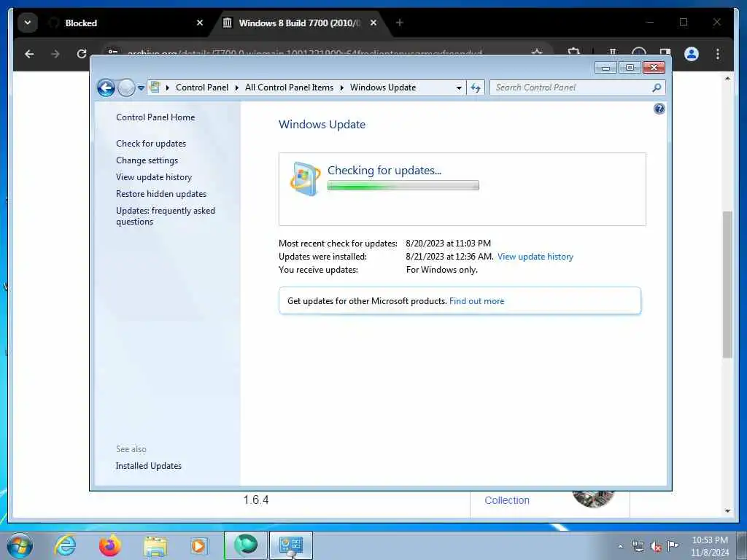Click the Control Panel back arrow button
Screen dimensions: 747x560
106,87
